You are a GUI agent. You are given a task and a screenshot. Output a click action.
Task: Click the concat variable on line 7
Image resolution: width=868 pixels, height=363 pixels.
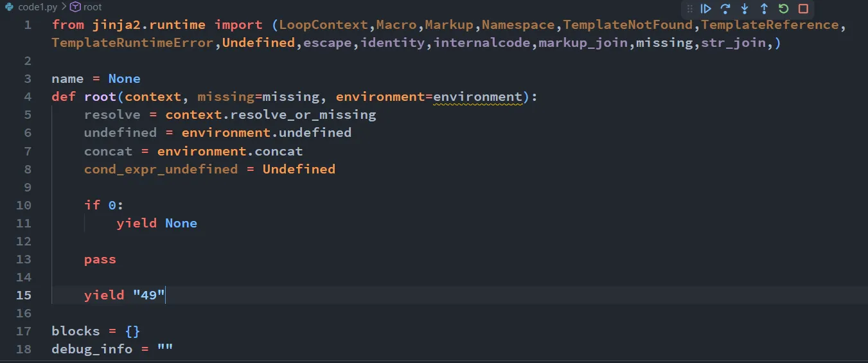(x=108, y=151)
